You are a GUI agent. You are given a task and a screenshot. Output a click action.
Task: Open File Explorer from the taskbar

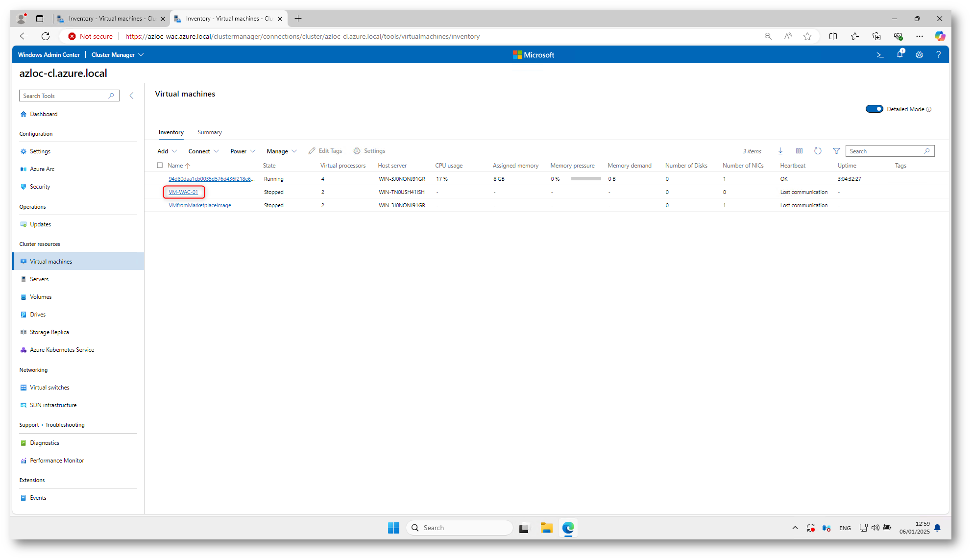(x=546, y=528)
